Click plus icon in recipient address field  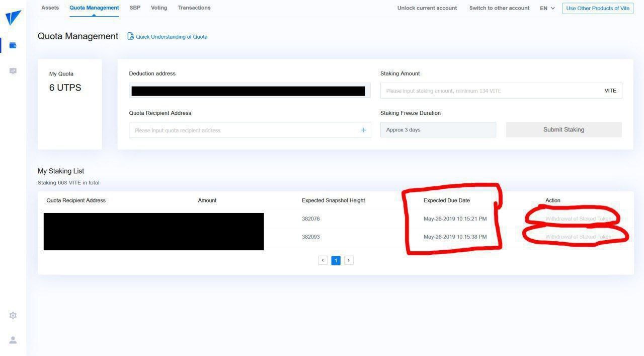(363, 130)
